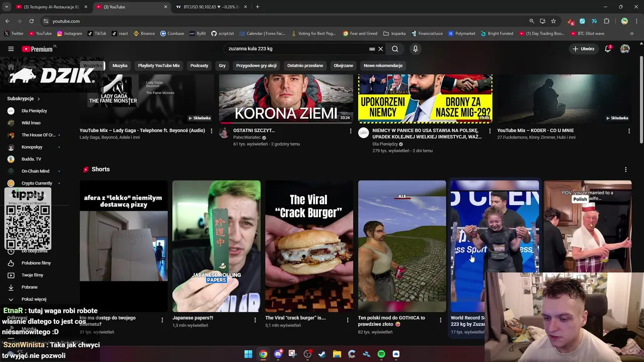The width and height of the screenshot is (644, 362).
Task: Play KORONA ZIEMI video thumbnail
Action: pyautogui.click(x=286, y=99)
